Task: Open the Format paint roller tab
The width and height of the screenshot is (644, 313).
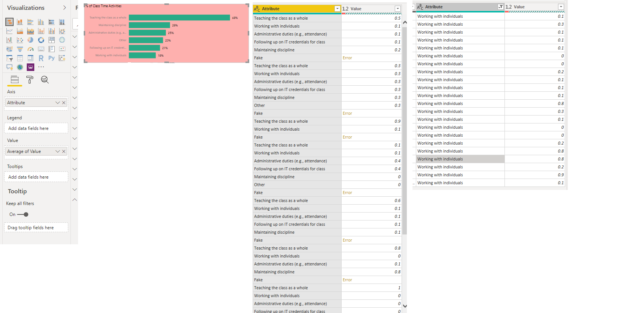Action: [30, 80]
